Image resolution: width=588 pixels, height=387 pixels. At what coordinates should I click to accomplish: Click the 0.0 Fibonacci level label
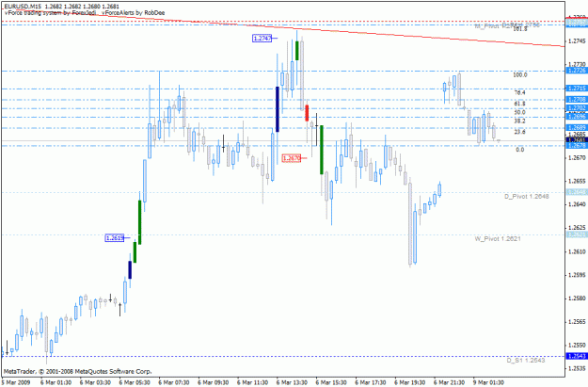(x=519, y=150)
